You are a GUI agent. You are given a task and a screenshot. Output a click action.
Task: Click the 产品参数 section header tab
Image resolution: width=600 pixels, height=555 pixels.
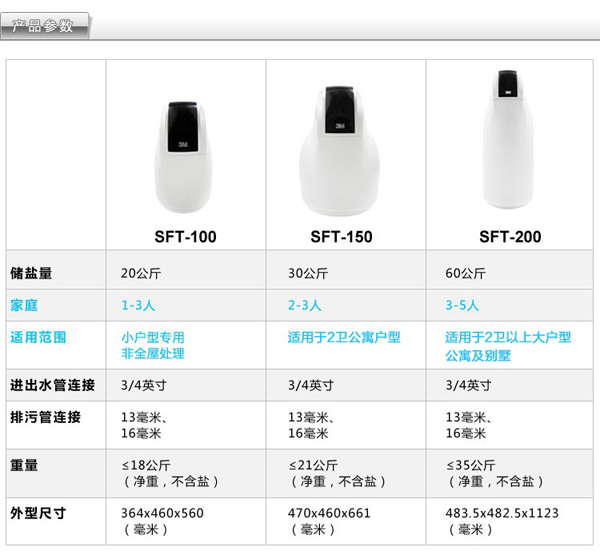click(x=45, y=24)
